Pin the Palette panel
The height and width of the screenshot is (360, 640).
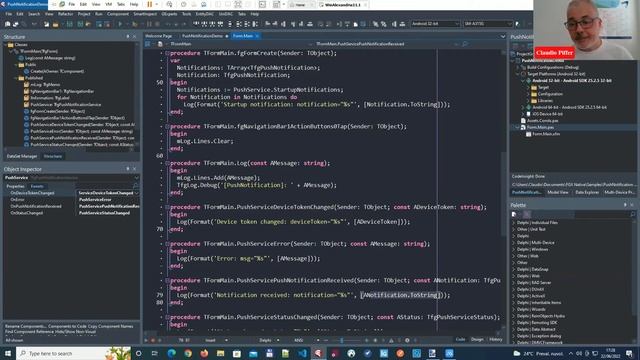click(625, 205)
